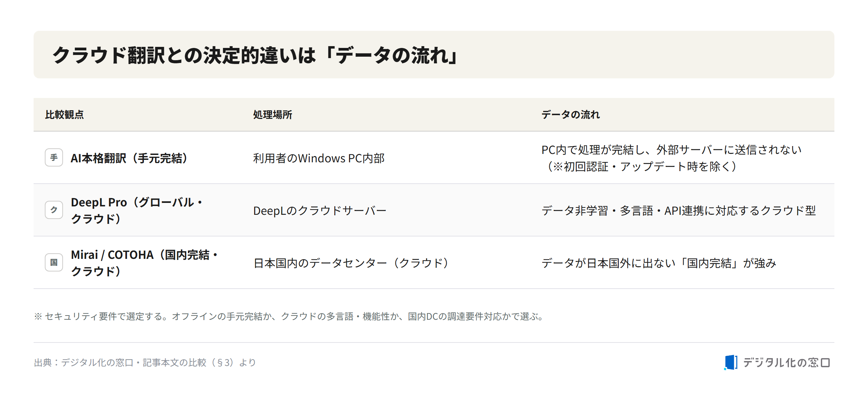
Task: Click the データの流れ column header
Action: pos(570,115)
